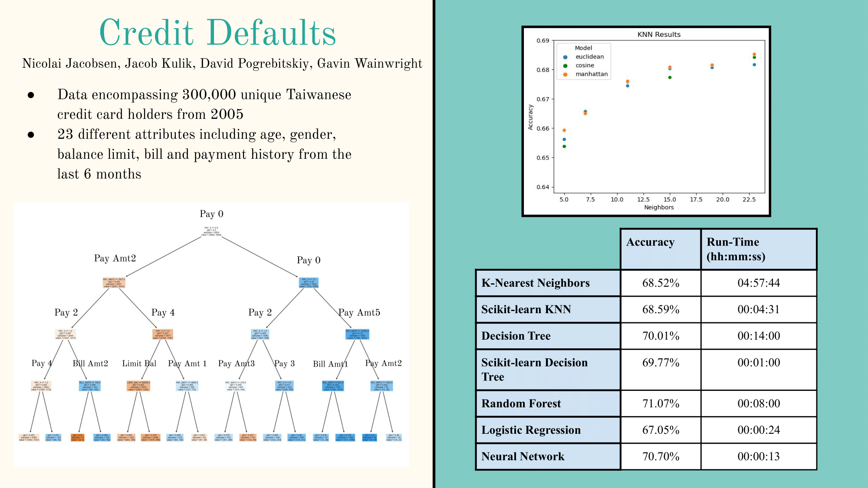This screenshot has width=868, height=488.
Task: Click the 0.69 tick on the y-axis
Action: click(542, 41)
